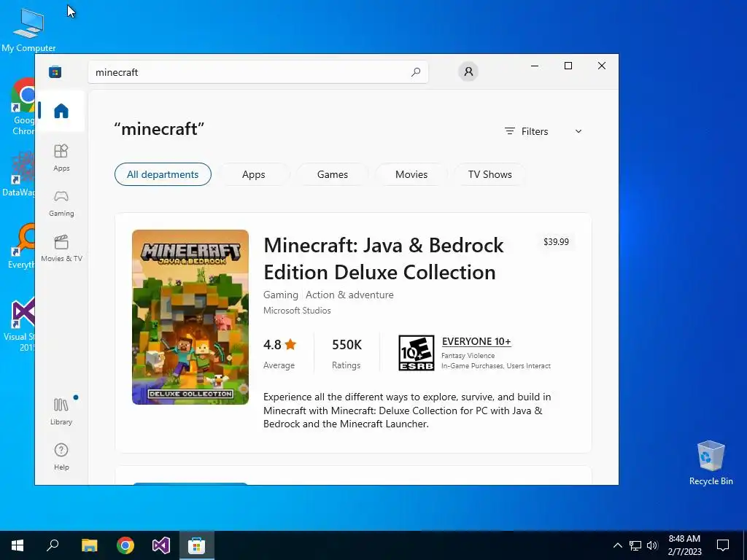Image resolution: width=747 pixels, height=560 pixels.
Task: Expand the Filters chevron dropdown
Action: [x=578, y=131]
